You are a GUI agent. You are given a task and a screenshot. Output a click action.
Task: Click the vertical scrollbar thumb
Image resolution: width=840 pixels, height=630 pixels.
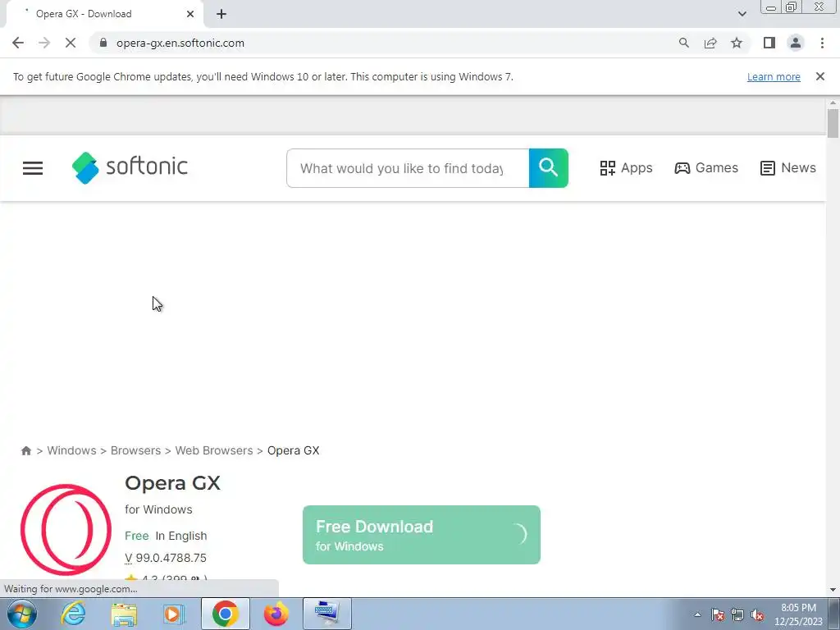tap(833, 123)
